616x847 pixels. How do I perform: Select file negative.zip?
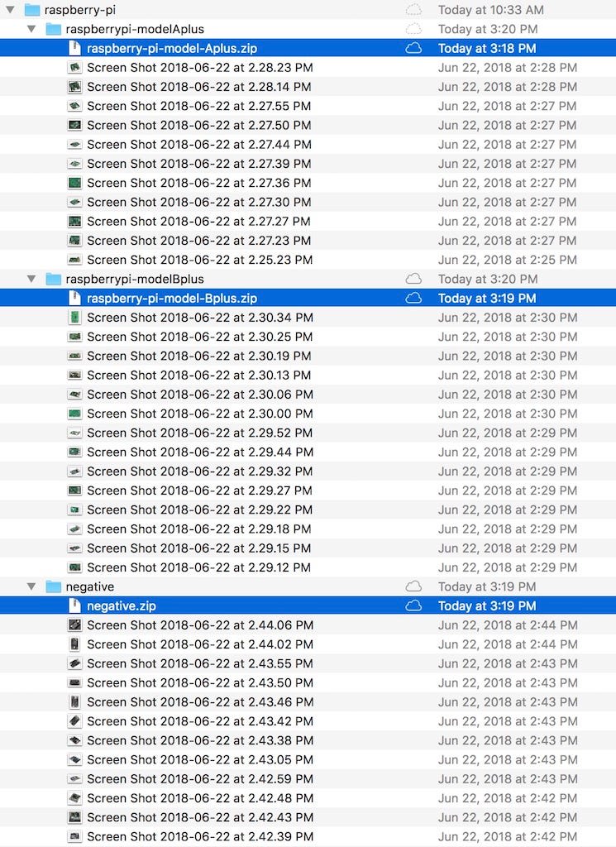coord(122,605)
